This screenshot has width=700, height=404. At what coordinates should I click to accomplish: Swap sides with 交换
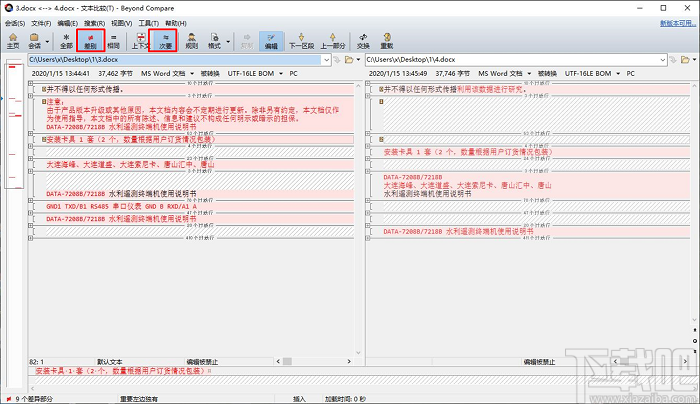coord(363,41)
